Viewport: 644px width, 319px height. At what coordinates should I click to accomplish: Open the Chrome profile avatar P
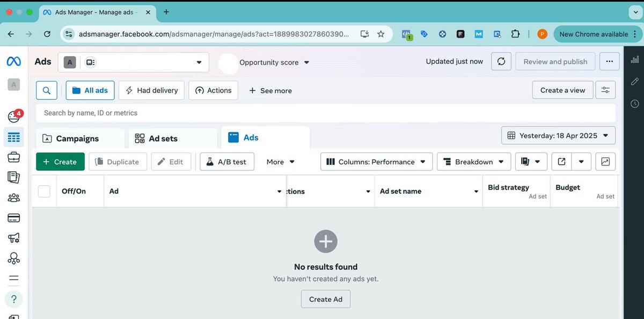542,34
